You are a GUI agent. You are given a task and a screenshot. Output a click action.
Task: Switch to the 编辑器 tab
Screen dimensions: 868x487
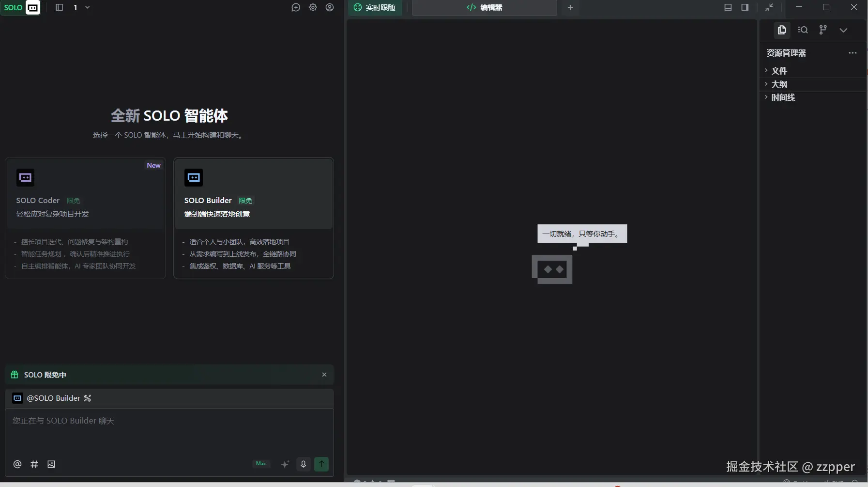[484, 7]
